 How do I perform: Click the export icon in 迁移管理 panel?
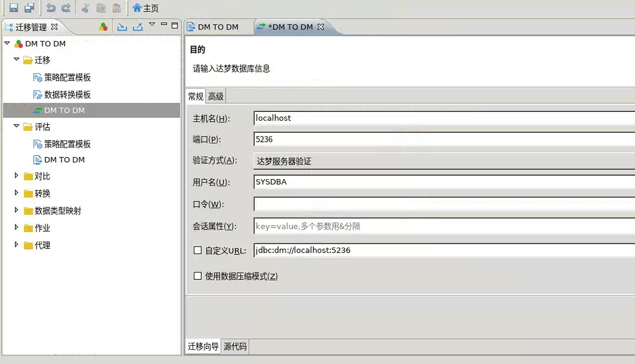point(138,27)
